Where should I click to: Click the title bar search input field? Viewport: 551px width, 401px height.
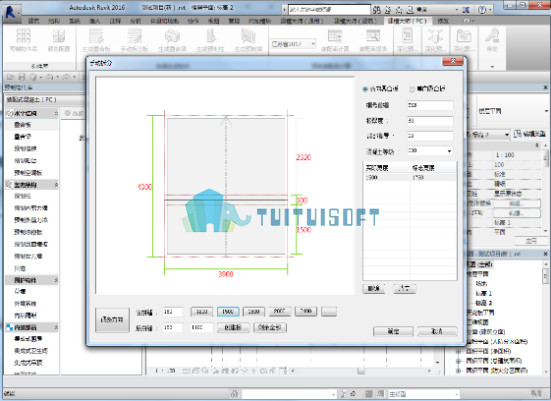329,9
